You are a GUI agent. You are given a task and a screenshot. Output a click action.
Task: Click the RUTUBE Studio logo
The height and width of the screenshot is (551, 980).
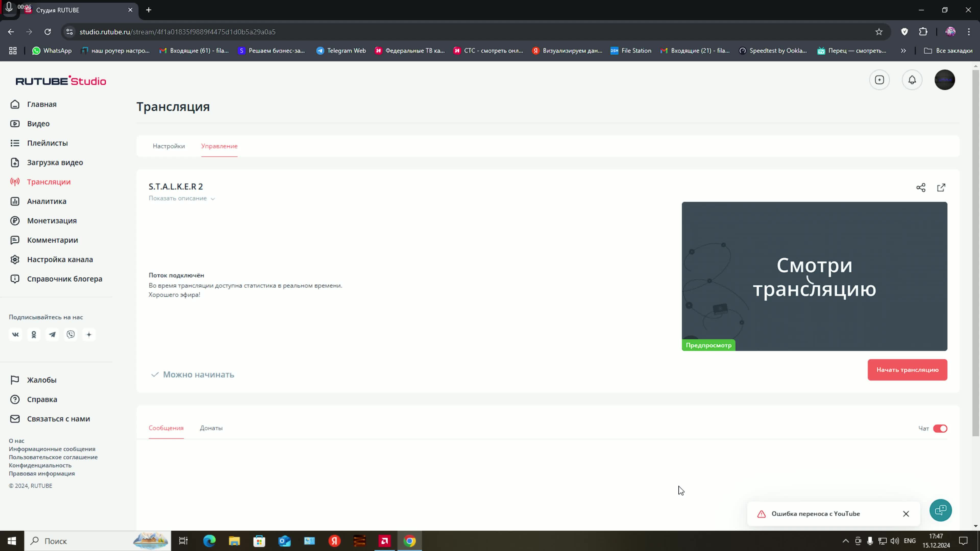point(61,81)
